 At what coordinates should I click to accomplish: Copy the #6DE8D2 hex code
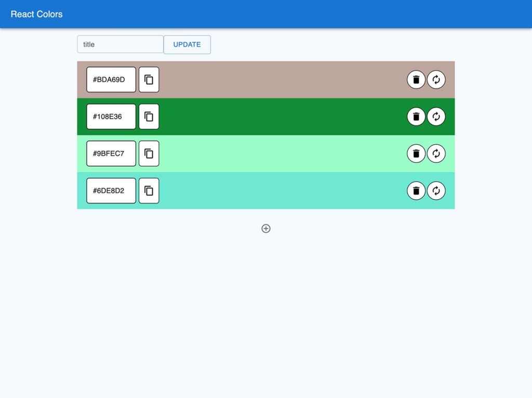[149, 190]
